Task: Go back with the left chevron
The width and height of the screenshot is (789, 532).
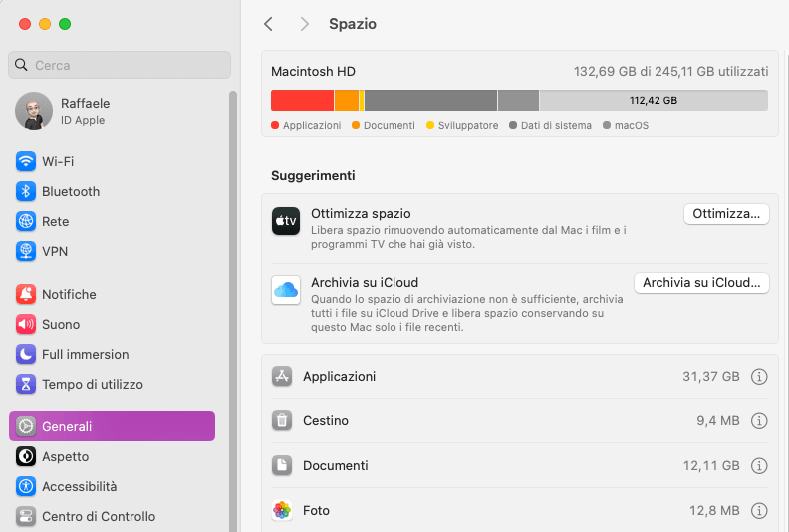Action: [269, 24]
